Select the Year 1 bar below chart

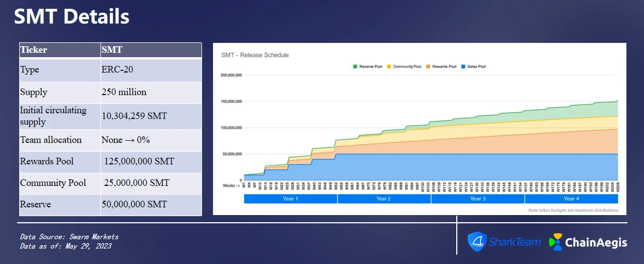pos(290,199)
